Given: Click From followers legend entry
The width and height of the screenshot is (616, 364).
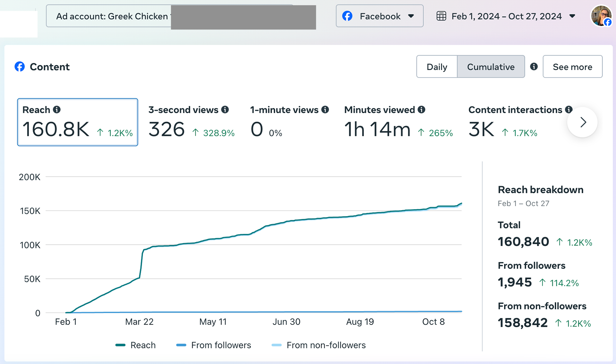Looking at the screenshot, I should click(221, 345).
